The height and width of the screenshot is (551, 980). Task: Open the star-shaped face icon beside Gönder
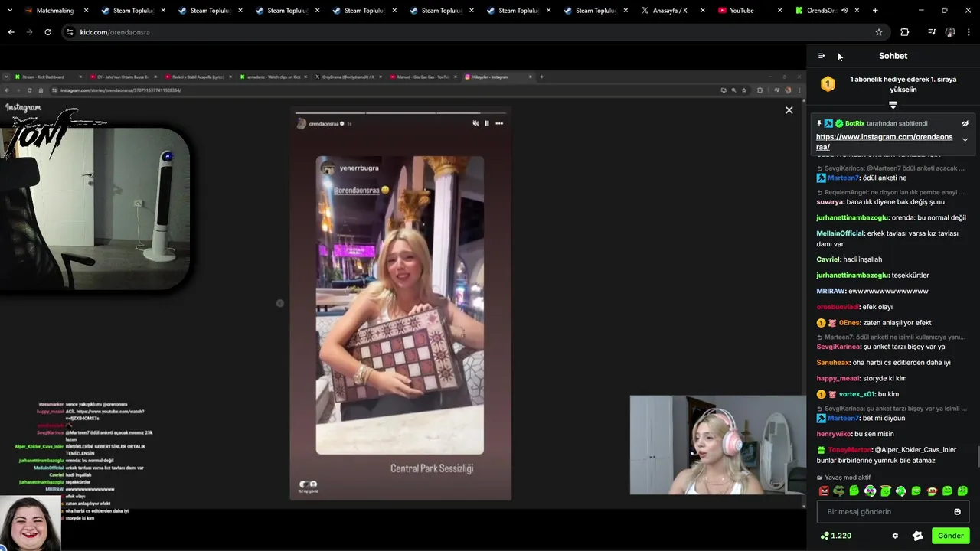click(x=918, y=536)
